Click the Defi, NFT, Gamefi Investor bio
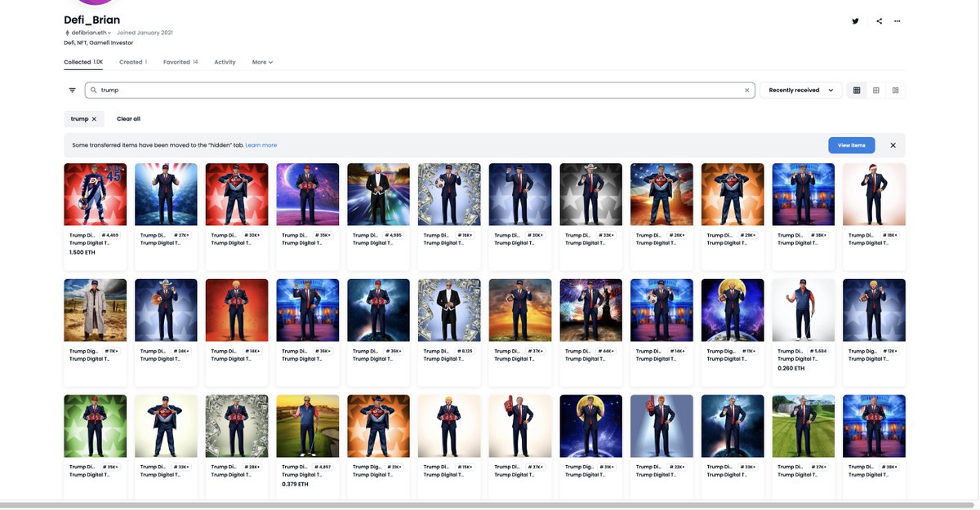 tap(98, 42)
